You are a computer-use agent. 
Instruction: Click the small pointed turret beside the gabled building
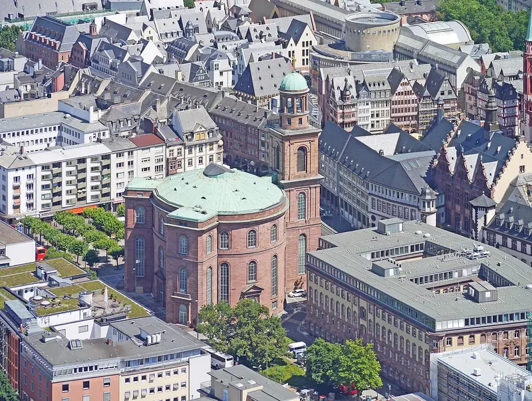pos(428,201)
